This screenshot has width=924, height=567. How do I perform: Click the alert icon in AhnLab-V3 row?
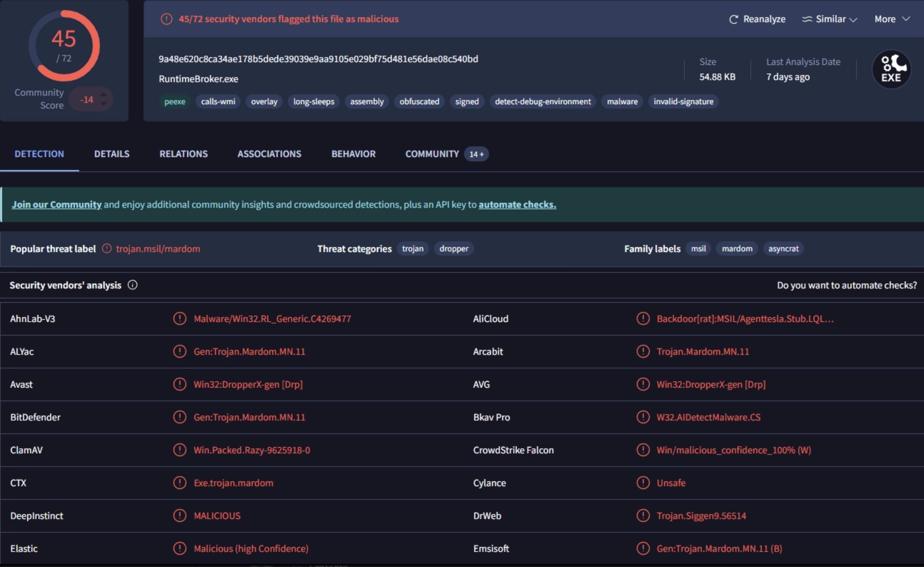179,318
